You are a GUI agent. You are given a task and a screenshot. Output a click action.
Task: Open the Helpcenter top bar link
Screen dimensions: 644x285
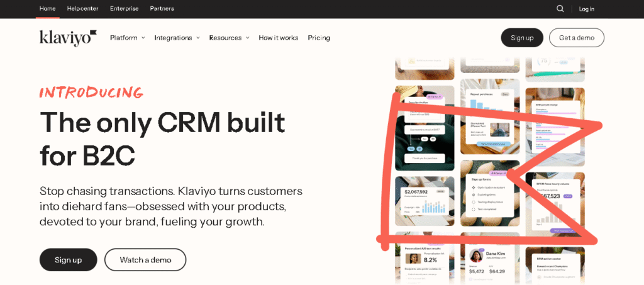click(82, 9)
